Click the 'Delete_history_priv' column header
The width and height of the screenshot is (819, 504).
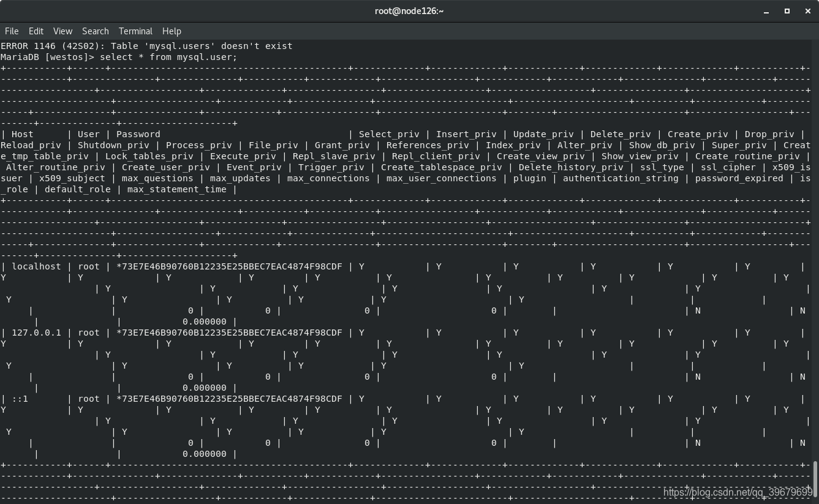[x=571, y=167]
